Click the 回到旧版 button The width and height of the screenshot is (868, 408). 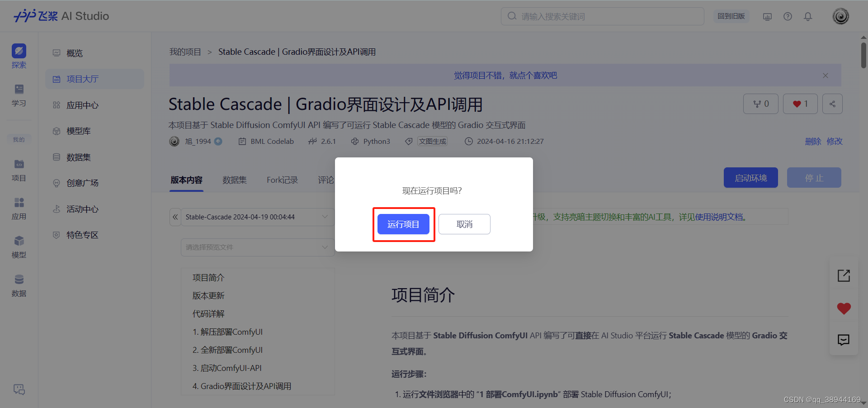731,16
